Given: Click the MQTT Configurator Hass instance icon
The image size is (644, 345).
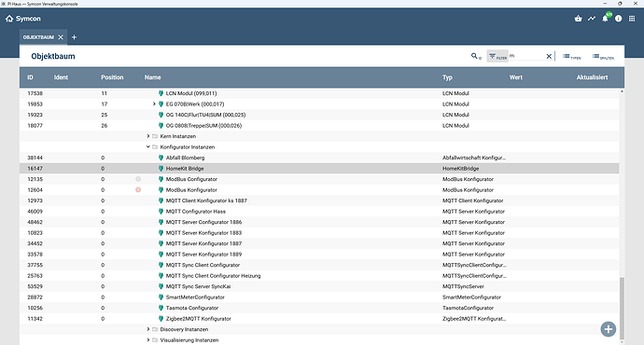Looking at the screenshot, I should 161,212.
